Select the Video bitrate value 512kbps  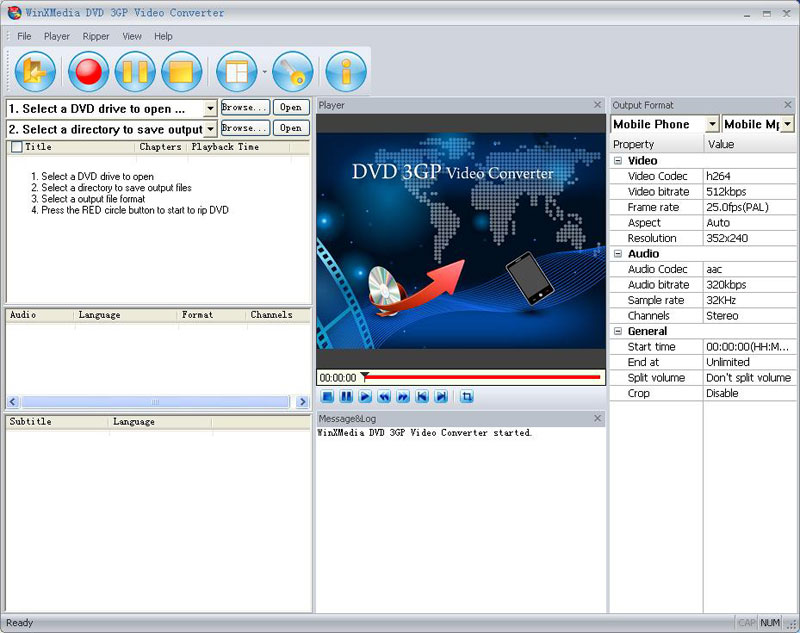point(749,192)
